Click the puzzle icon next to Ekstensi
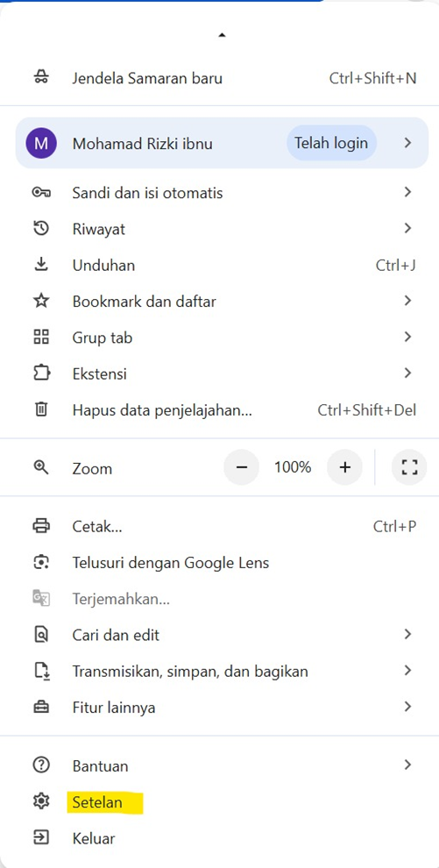The height and width of the screenshot is (868, 439). point(41,374)
